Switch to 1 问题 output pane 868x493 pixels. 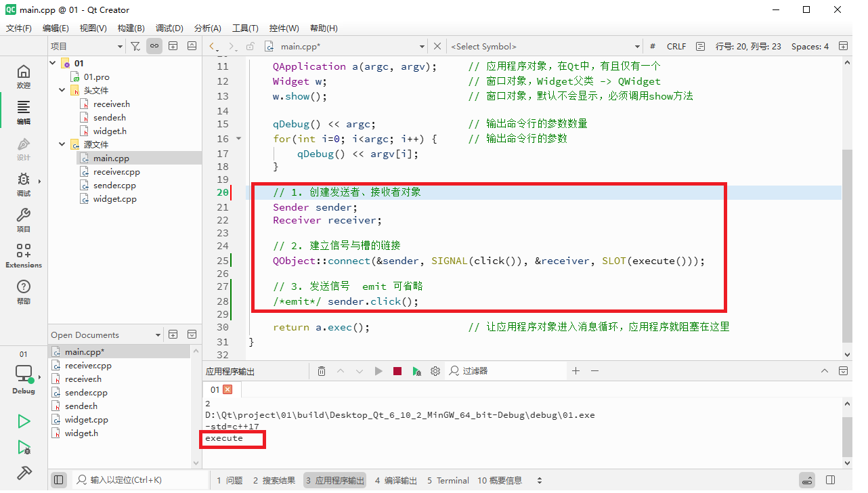(x=230, y=480)
